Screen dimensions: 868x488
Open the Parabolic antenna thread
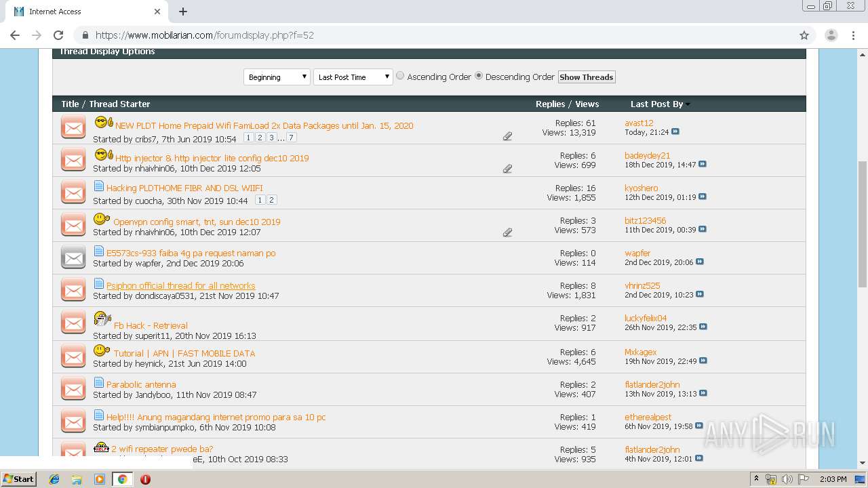[x=141, y=384]
